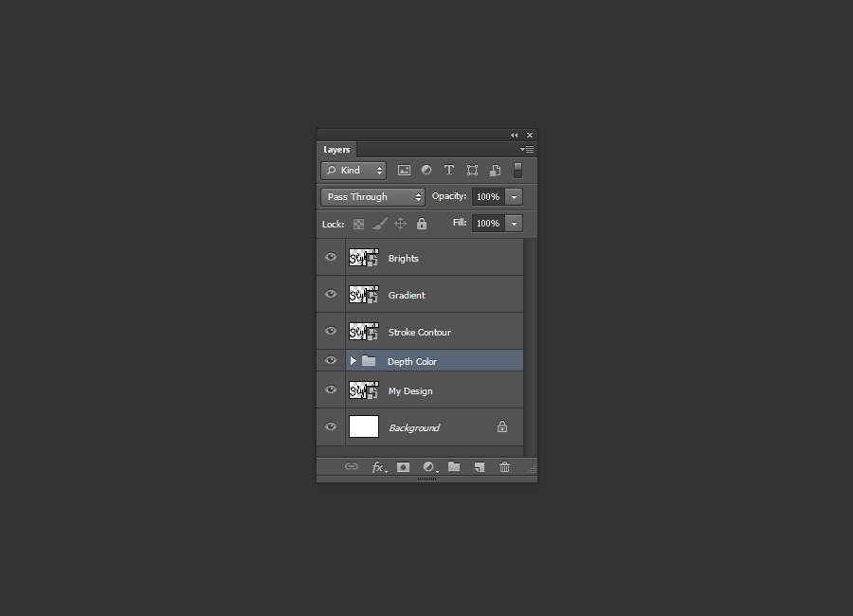The image size is (853, 616).
Task: Filter for shape layers
Action: 472,170
